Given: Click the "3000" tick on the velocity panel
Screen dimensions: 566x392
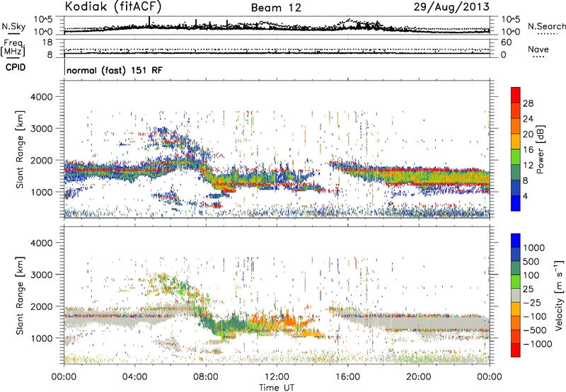Looking at the screenshot, I should (42, 275).
